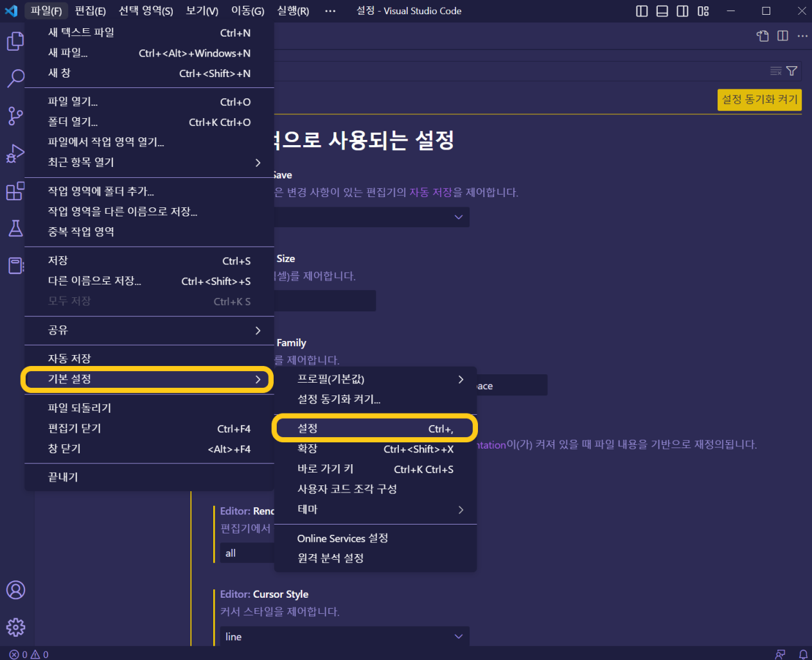Open the Testing flask icon

tap(15, 228)
